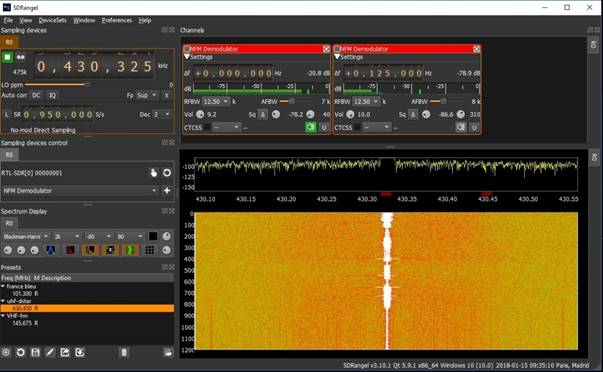This screenshot has height=372, width=603.
Task: Toggle the R0 device record button
Action: pos(20,57)
